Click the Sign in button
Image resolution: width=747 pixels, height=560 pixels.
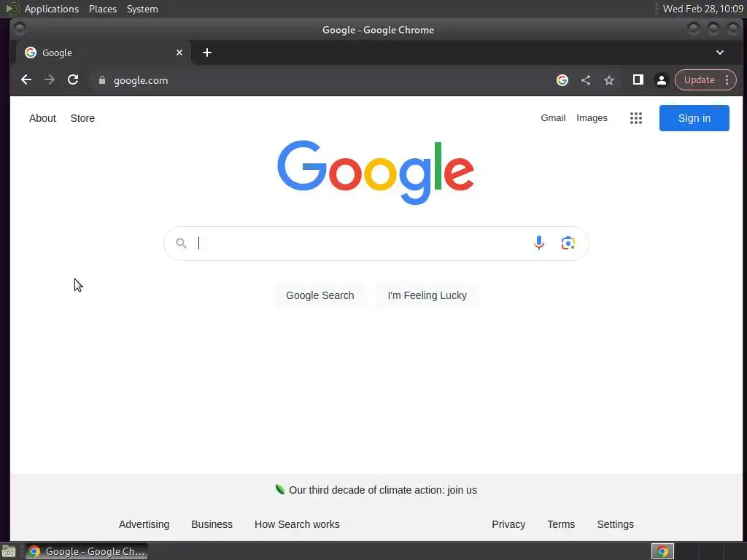click(694, 118)
